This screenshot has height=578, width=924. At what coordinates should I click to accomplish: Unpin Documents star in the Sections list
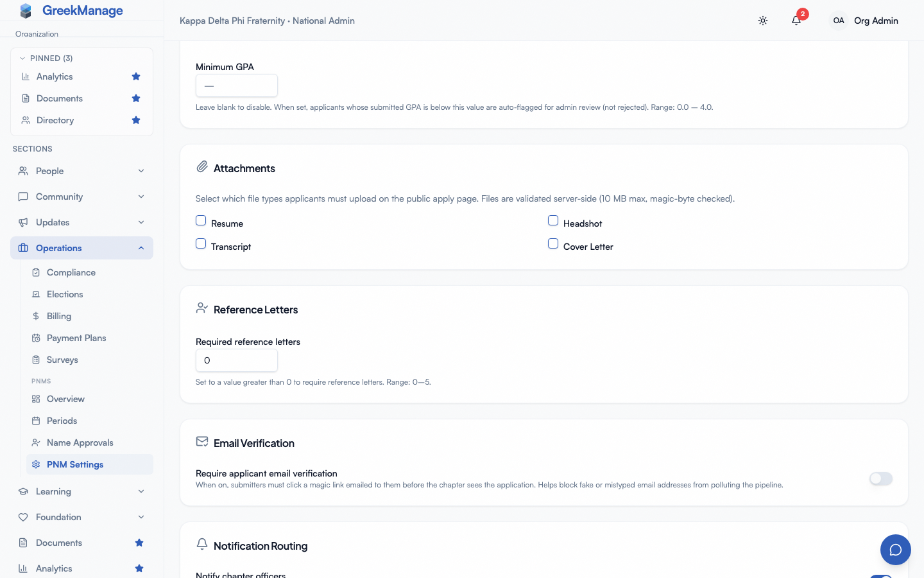click(x=139, y=543)
